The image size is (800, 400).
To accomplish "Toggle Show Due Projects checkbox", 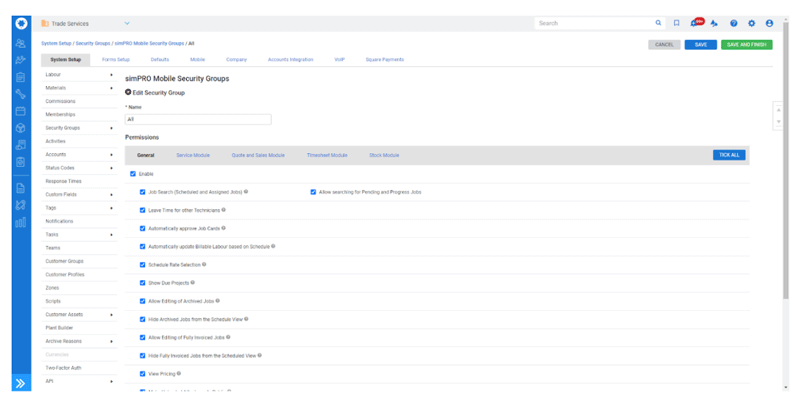I will pyautogui.click(x=143, y=283).
